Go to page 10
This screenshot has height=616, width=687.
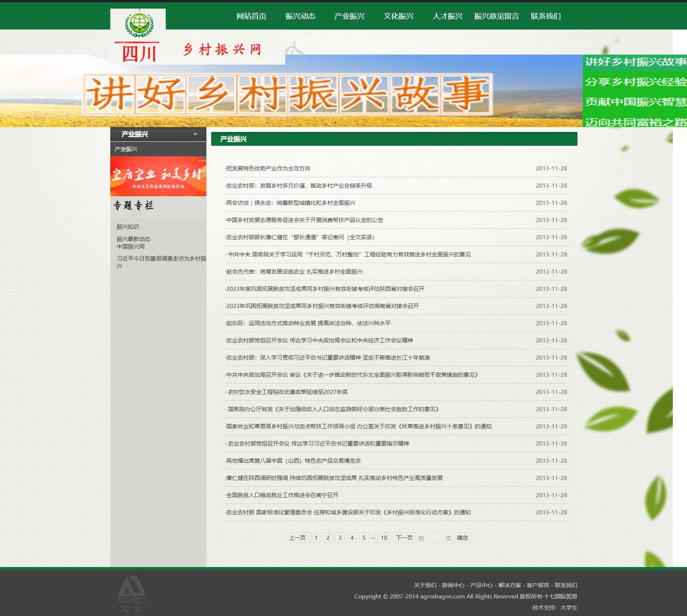(384, 538)
